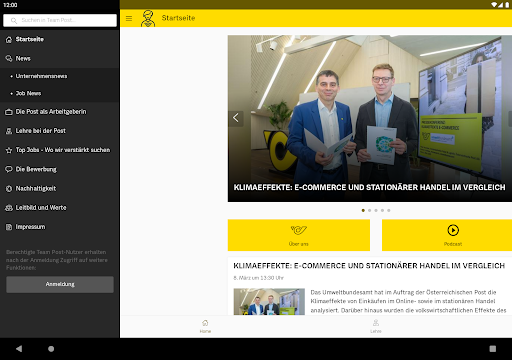Show previous carousel slide arrow

coord(236,118)
